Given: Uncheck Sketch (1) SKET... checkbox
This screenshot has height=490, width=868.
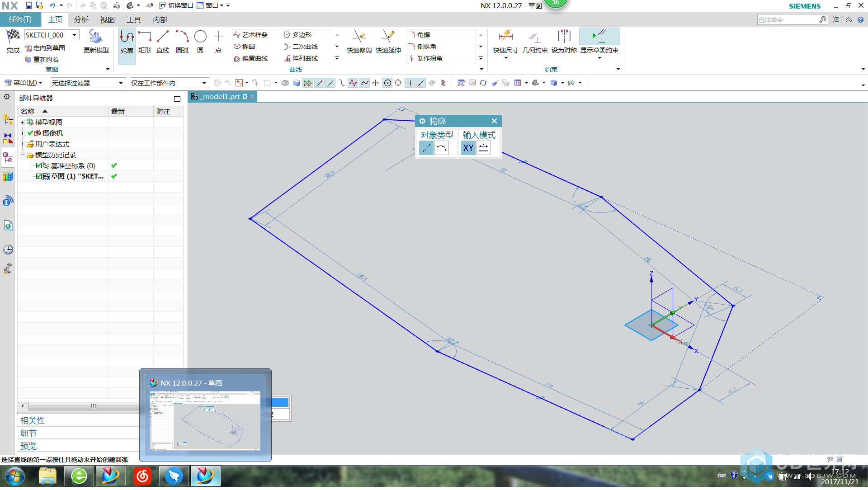Looking at the screenshot, I should point(39,176).
